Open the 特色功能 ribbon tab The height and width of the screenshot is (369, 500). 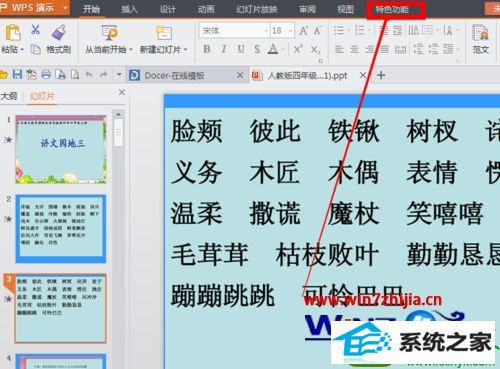(392, 9)
